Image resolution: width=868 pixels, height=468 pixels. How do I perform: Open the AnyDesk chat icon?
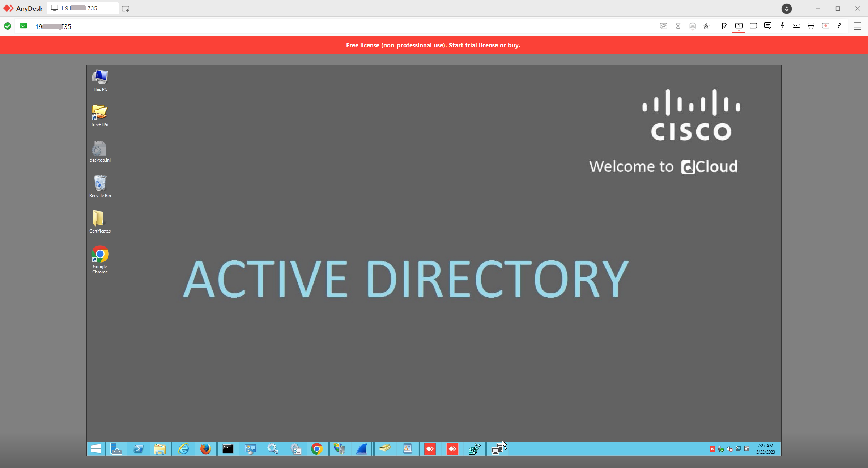point(767,26)
